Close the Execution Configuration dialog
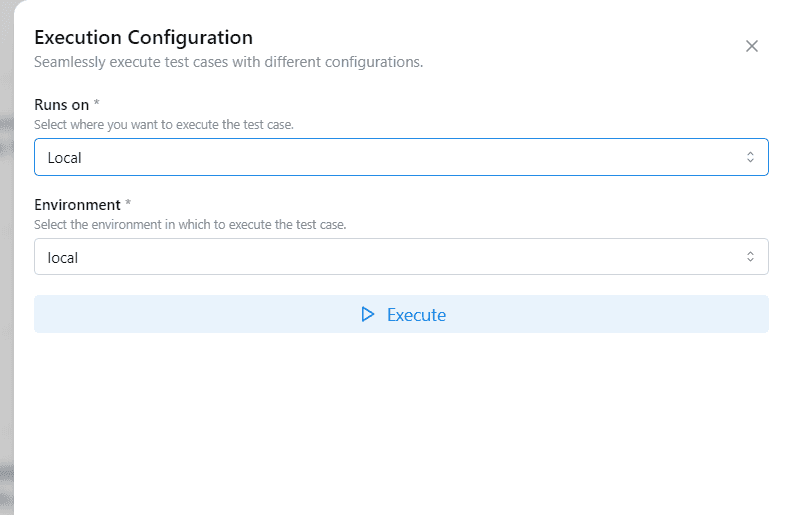 tap(752, 46)
